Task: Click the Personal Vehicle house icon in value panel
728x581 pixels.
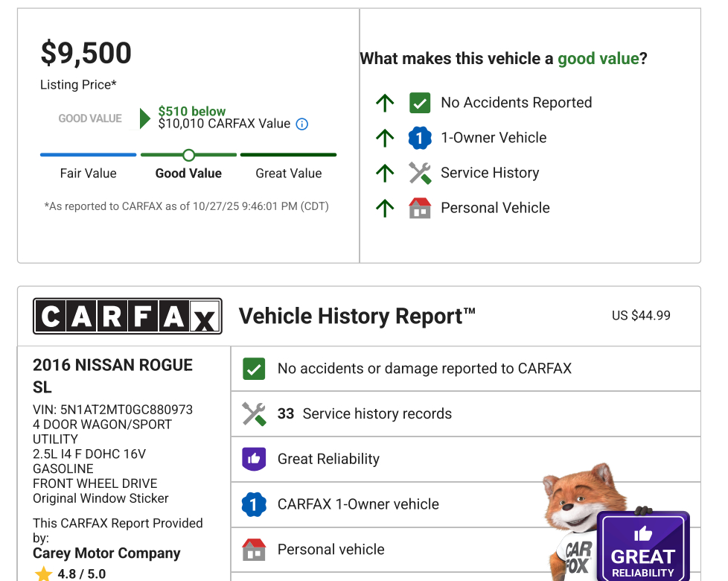Action: (420, 208)
